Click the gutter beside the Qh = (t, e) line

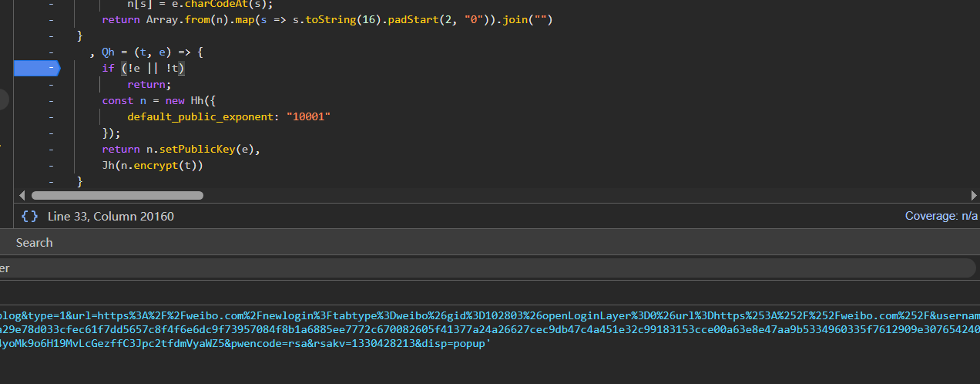(51, 52)
